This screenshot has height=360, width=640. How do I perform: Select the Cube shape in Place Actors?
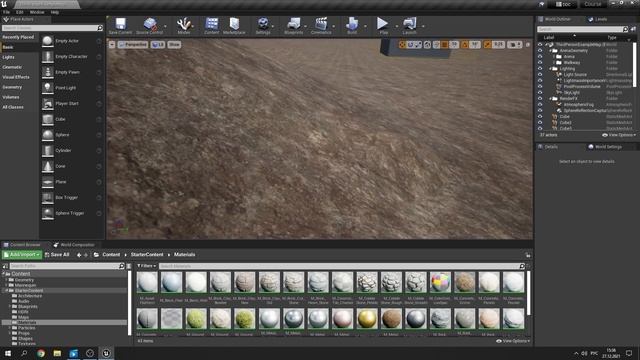pos(72,119)
